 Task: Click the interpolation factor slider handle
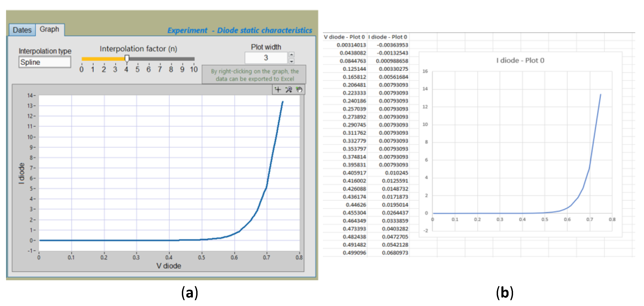click(x=127, y=58)
